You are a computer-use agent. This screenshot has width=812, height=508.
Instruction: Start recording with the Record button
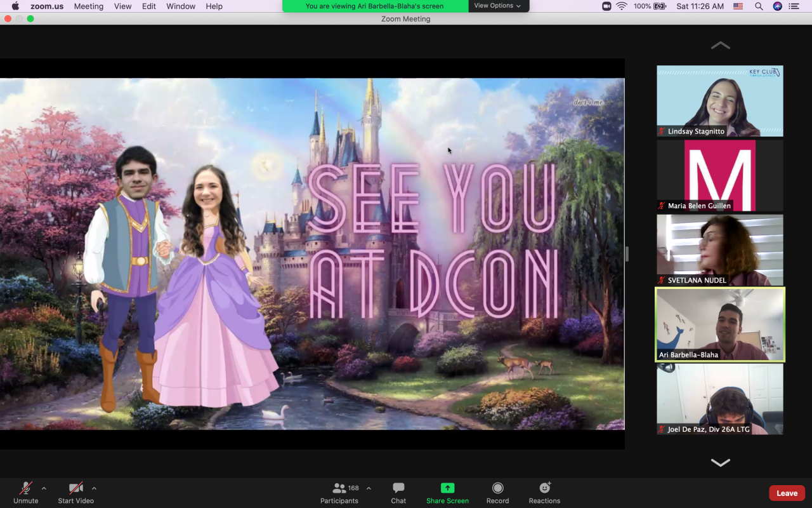click(497, 493)
